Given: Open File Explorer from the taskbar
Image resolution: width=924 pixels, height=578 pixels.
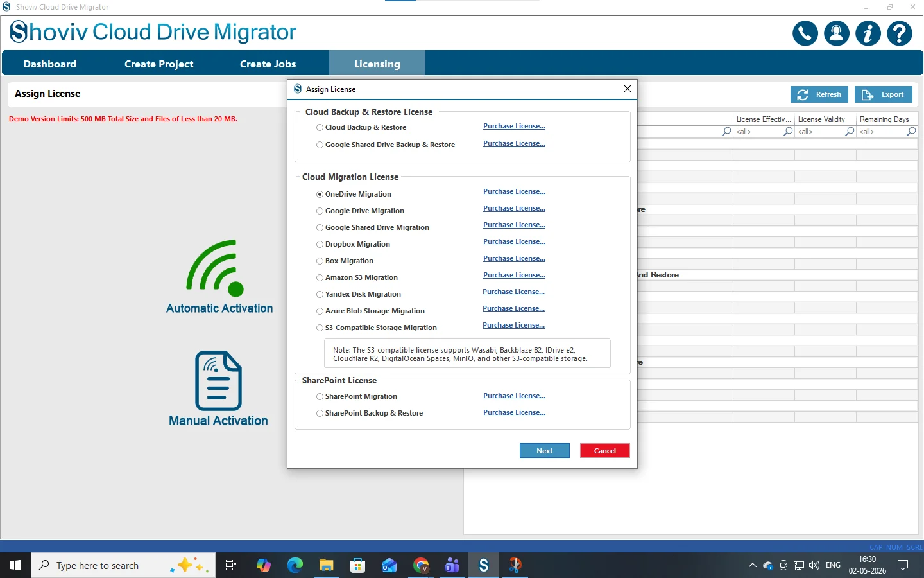Looking at the screenshot, I should (x=327, y=565).
